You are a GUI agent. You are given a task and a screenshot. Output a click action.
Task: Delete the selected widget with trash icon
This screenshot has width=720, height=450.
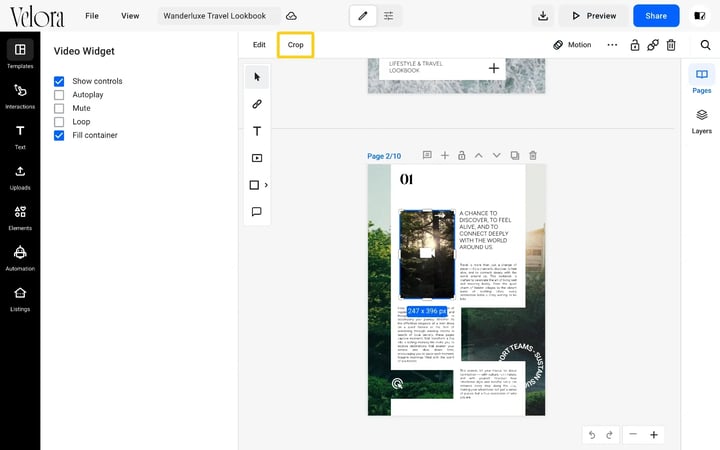[x=671, y=45]
